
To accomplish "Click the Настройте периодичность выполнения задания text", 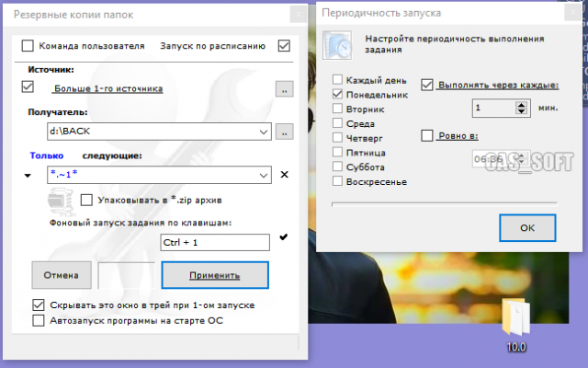I will coord(455,44).
